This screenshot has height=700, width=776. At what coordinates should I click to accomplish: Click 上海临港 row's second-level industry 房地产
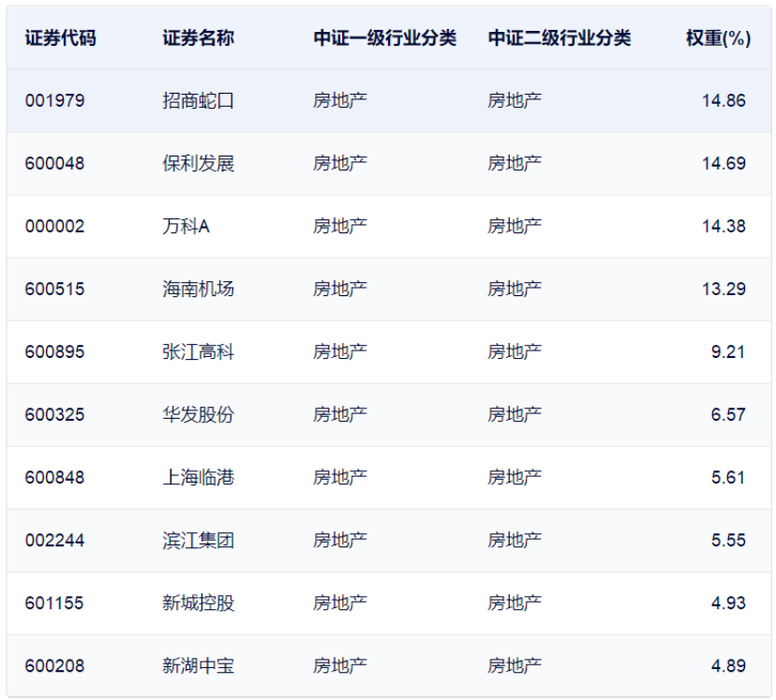pos(515,477)
